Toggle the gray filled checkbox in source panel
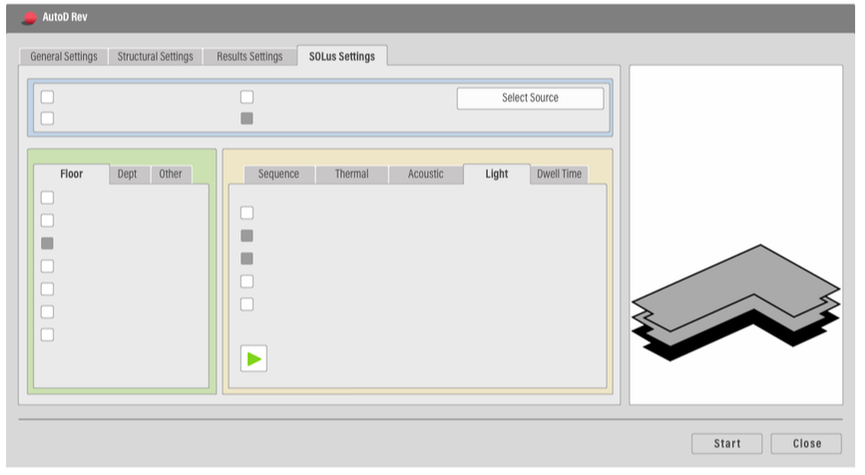This screenshot has height=475, width=865. 247,118
